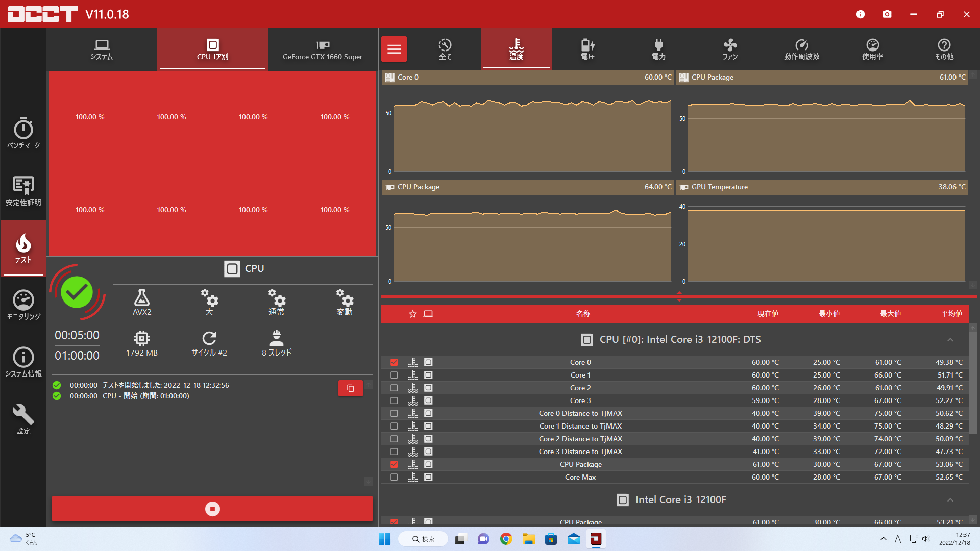Uncheck the Core 0 sensor checkbox

point(394,362)
